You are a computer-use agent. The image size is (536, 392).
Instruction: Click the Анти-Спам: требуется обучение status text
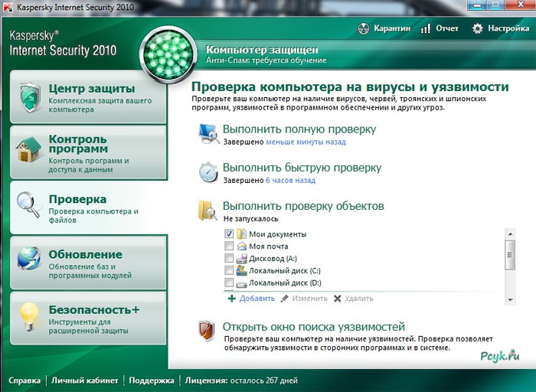(266, 60)
